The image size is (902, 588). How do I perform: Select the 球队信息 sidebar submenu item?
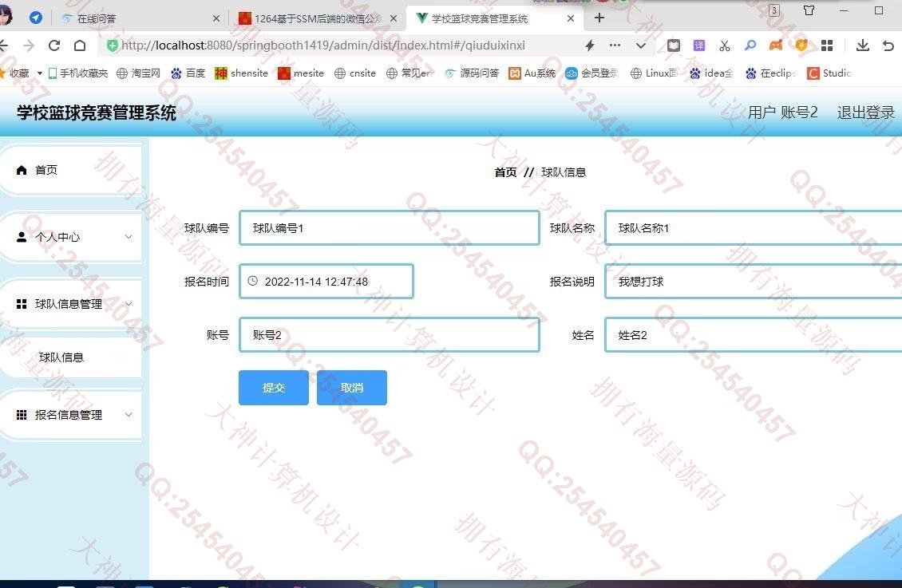click(61, 357)
